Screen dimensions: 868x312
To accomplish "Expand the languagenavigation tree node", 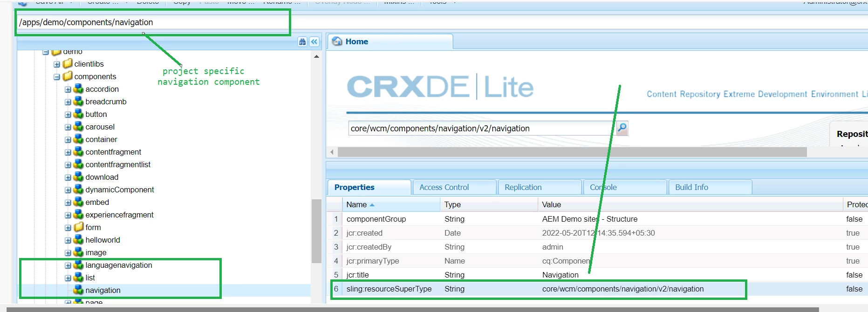I will tap(68, 265).
